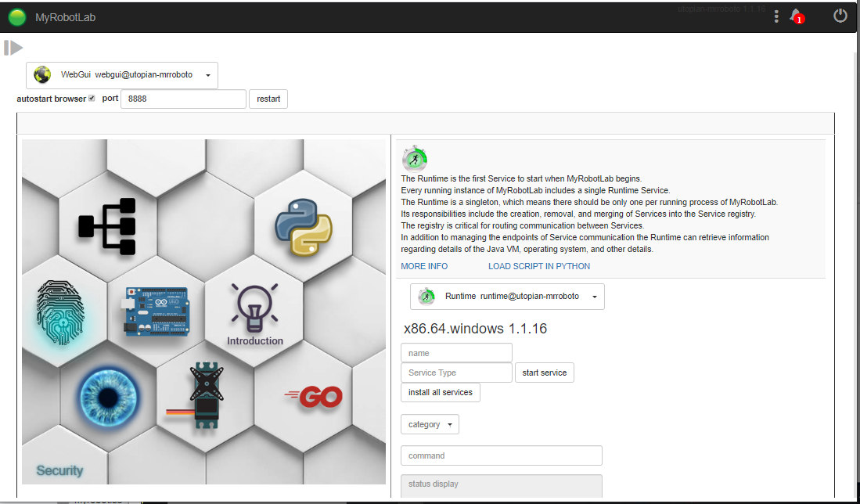Click the MyRobotLab title in header
The height and width of the screenshot is (504, 860).
[65, 17]
